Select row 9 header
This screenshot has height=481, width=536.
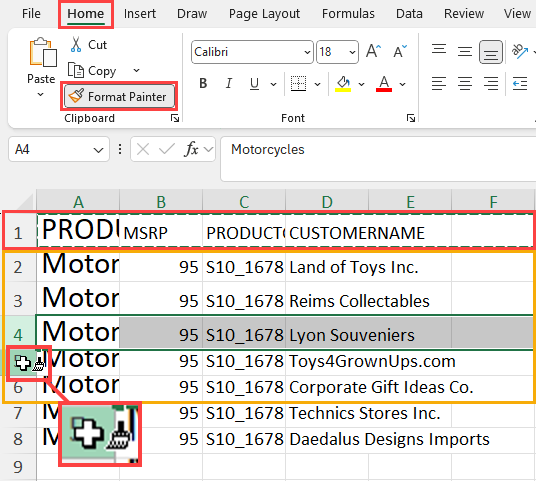point(18,467)
